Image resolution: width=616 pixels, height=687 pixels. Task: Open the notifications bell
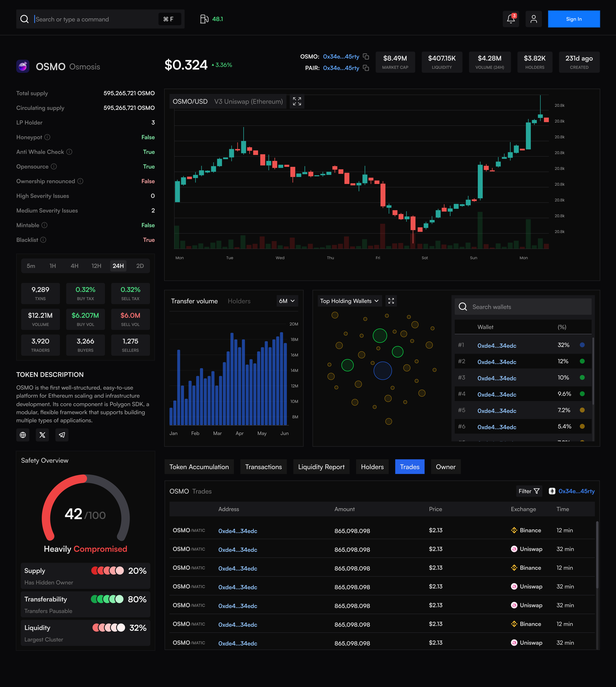pos(511,19)
